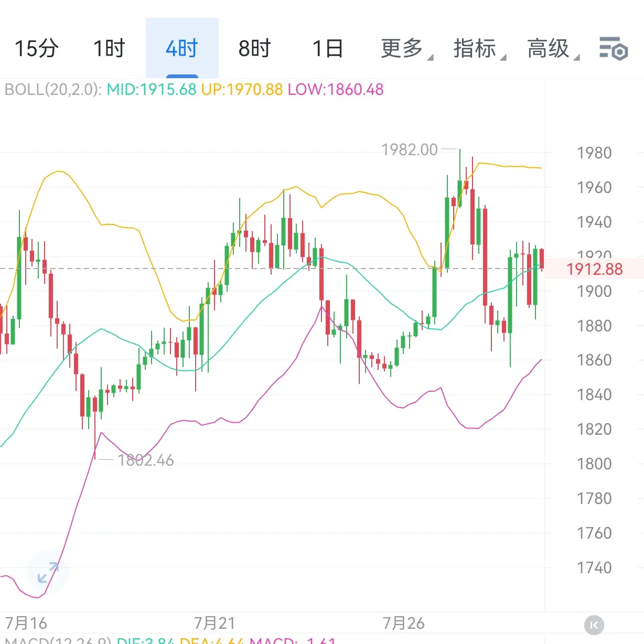Open the chart settings icon
Image resolution: width=644 pixels, height=644 pixels.
click(614, 49)
